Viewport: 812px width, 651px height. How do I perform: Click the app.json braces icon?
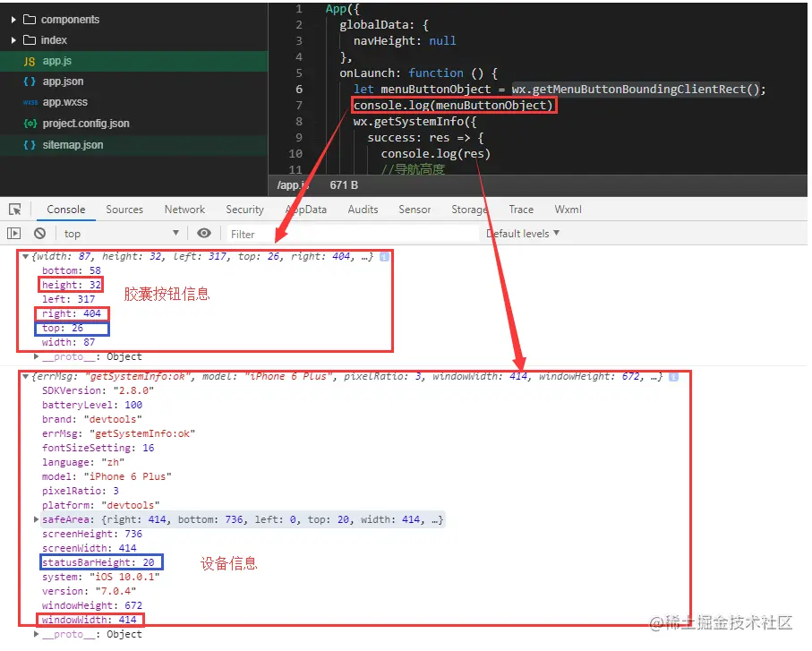click(x=30, y=81)
